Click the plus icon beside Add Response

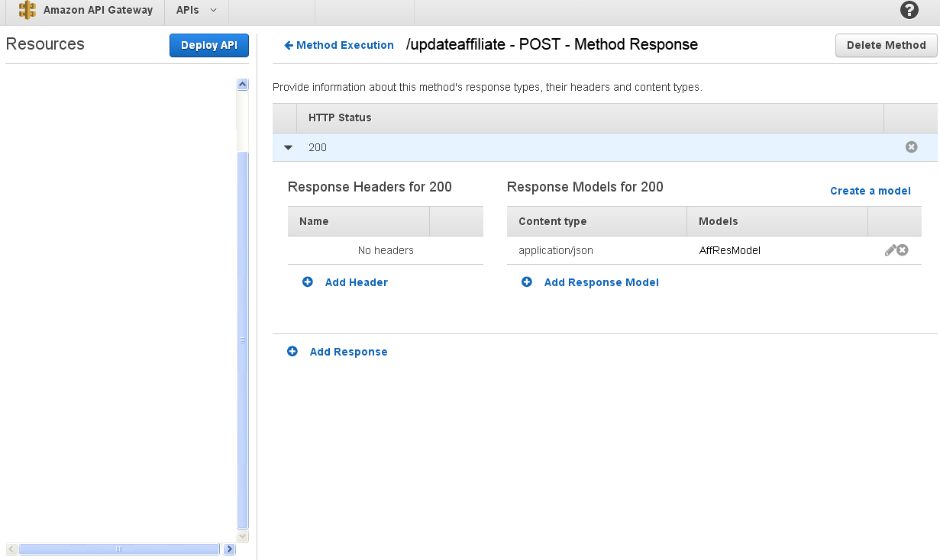(x=292, y=352)
